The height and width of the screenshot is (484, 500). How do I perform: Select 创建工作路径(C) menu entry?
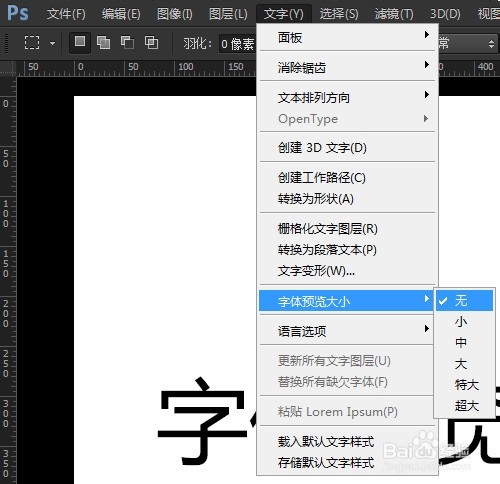pyautogui.click(x=347, y=178)
